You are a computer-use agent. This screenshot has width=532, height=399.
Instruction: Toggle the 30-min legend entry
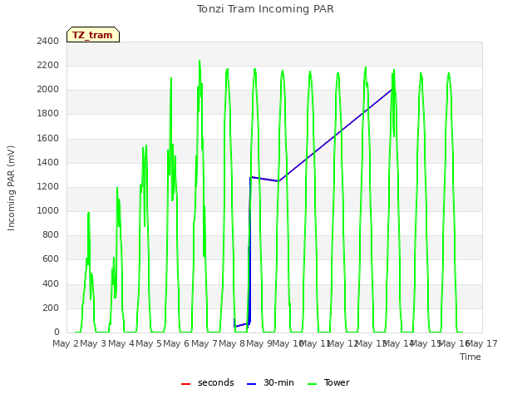[270, 382]
